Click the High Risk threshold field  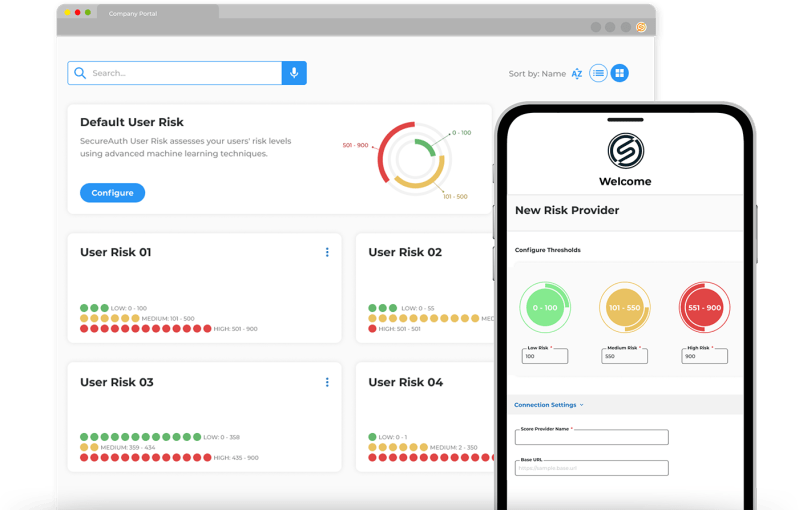click(x=704, y=356)
